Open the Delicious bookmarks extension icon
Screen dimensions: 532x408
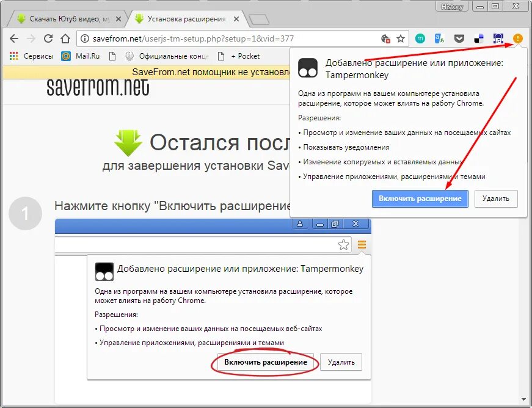coord(479,38)
